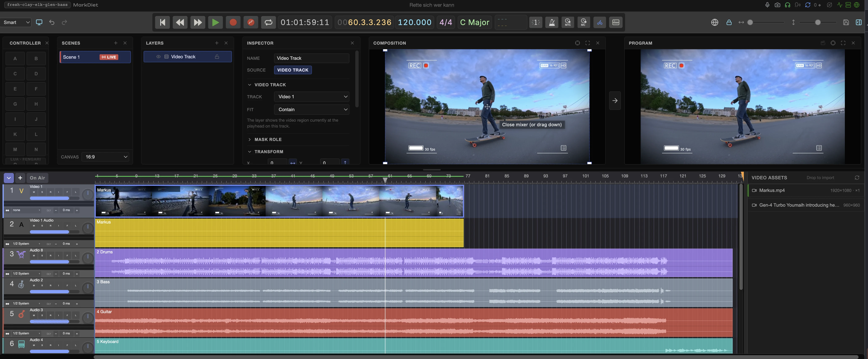Undo last action with the undo arrow
Screen dimensions: 868x359
pyautogui.click(x=52, y=22)
